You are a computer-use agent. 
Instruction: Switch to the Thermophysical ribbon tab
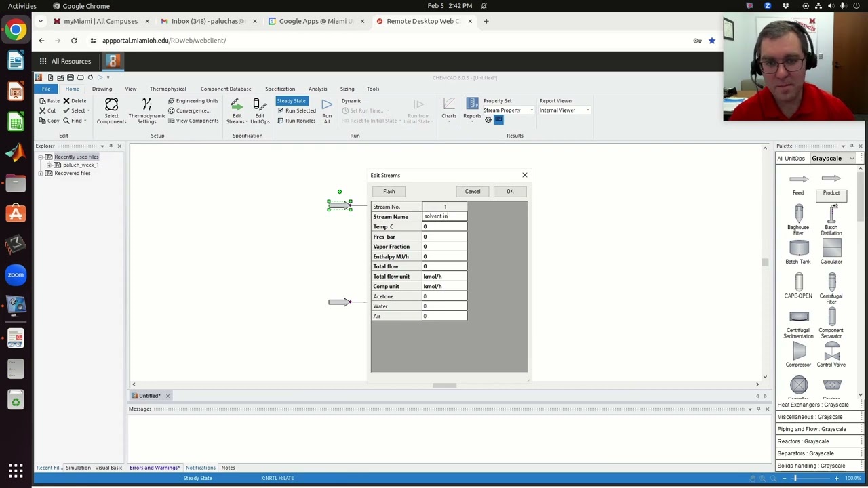pyautogui.click(x=167, y=89)
